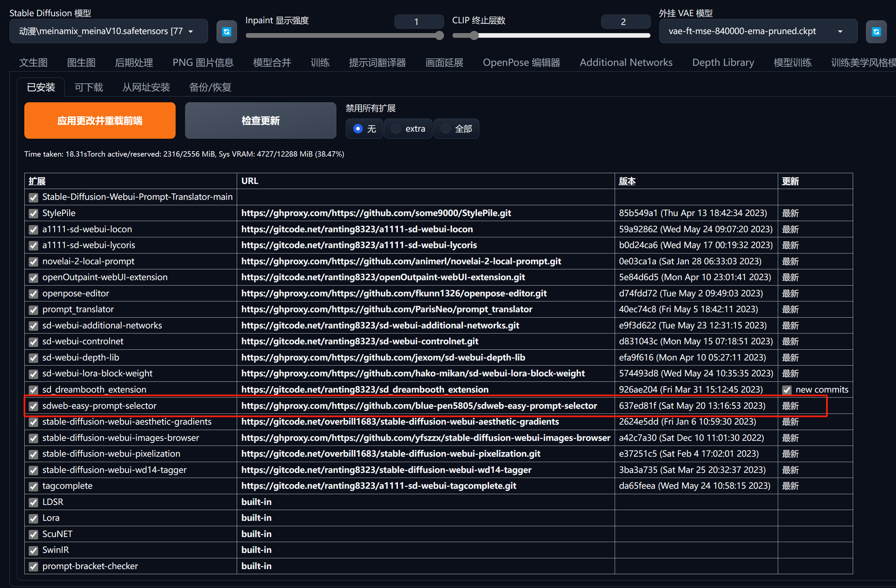Uncheck the Stable-Diffusion-Webui-Prompt-Translator-main extension

point(33,197)
